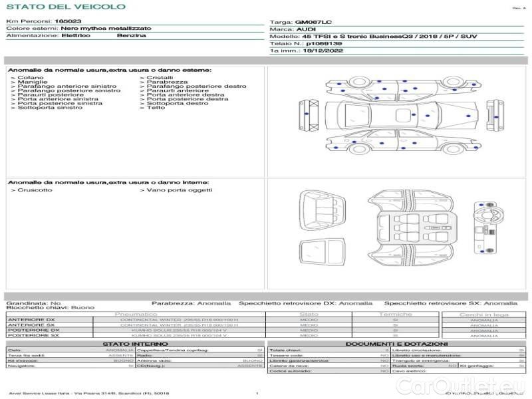Select the Cofano damage entry
The height and width of the screenshot is (399, 532).
coord(28,78)
